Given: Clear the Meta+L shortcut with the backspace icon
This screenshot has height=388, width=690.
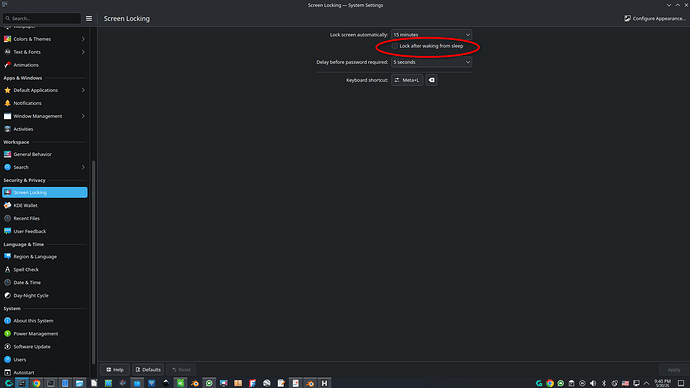Looking at the screenshot, I should (431, 80).
